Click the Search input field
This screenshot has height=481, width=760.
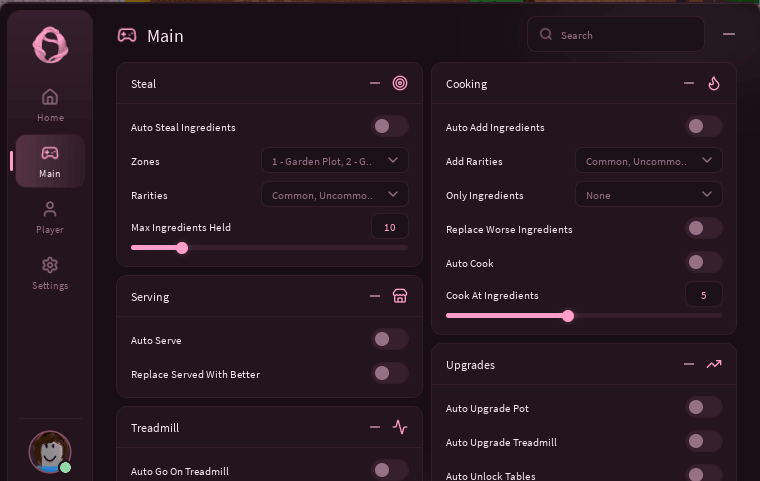[x=616, y=34]
